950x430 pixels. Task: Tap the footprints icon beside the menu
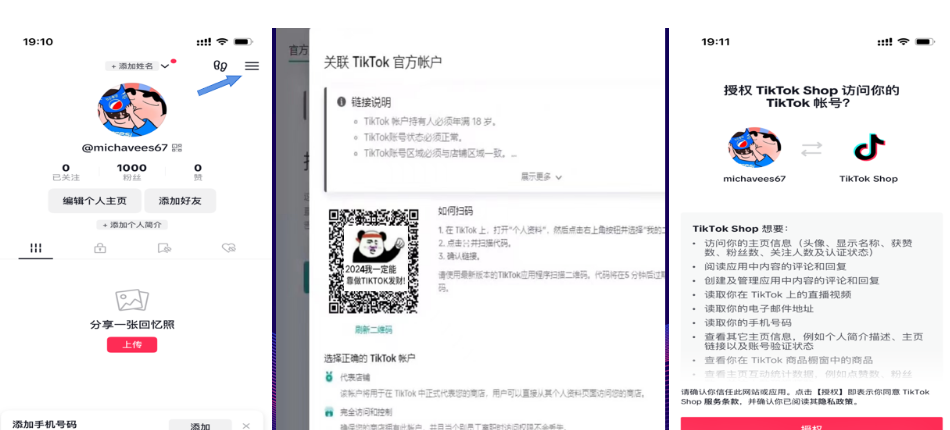221,66
